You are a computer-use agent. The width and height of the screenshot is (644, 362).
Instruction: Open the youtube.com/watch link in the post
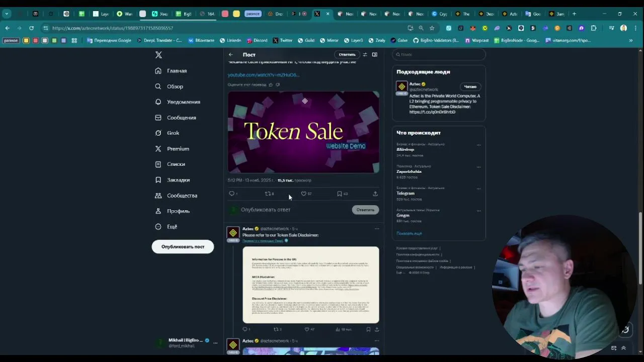(x=263, y=75)
